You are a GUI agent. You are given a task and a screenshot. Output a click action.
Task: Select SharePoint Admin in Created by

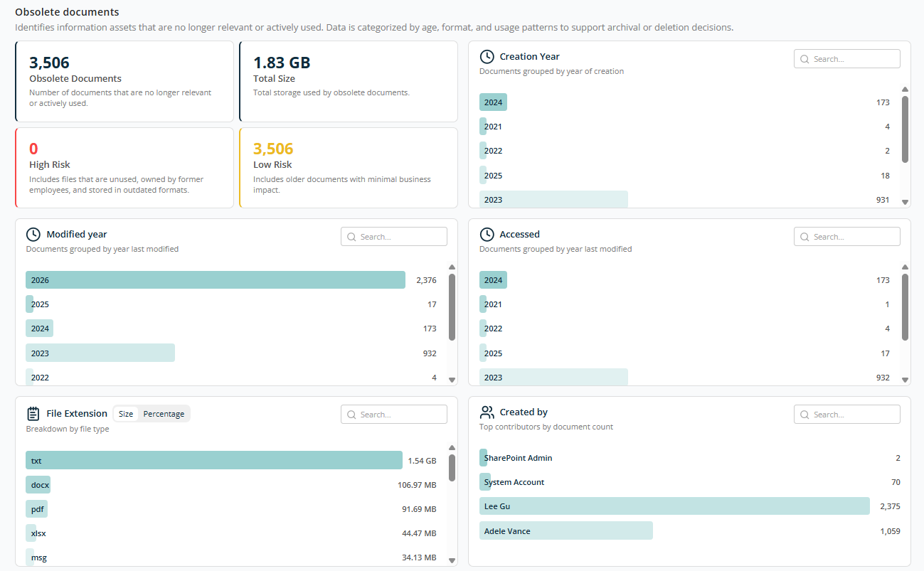[690, 458]
